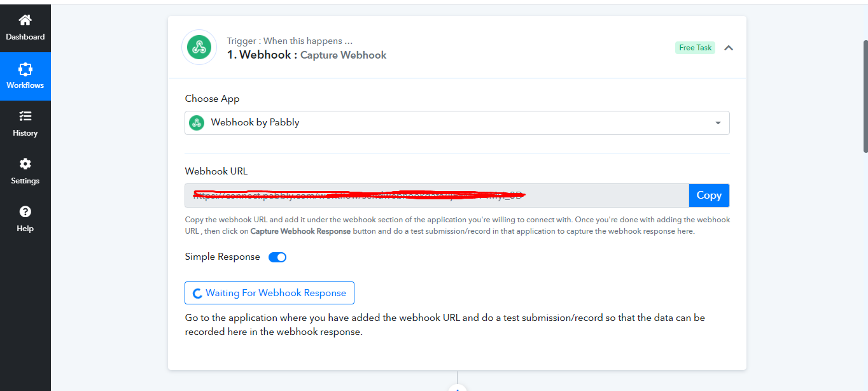Click the 'Webhook URL' label
Image resolution: width=868 pixels, height=391 pixels.
pos(216,171)
